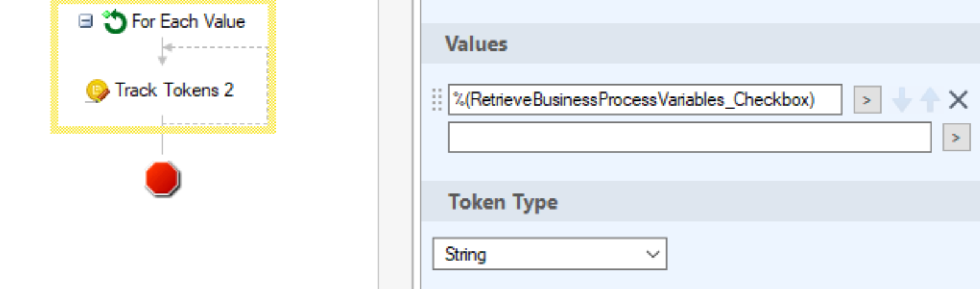Viewport: 980px width, 289px height.
Task: Click the Token Type section header
Action: [503, 202]
